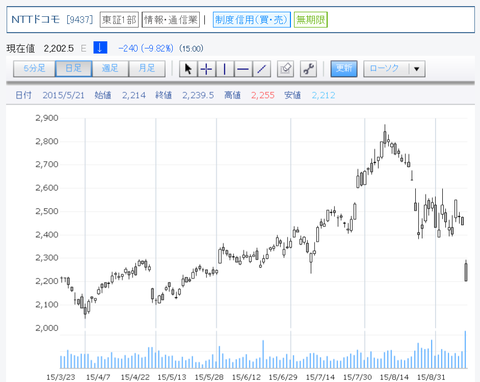The height and width of the screenshot is (382, 480).
Task: Click the 無期限 tag
Action: [311, 20]
